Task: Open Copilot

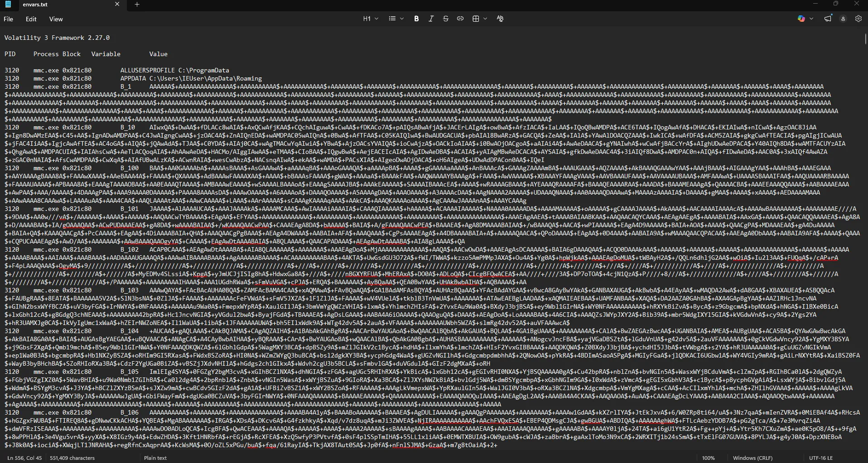Action: click(x=801, y=19)
